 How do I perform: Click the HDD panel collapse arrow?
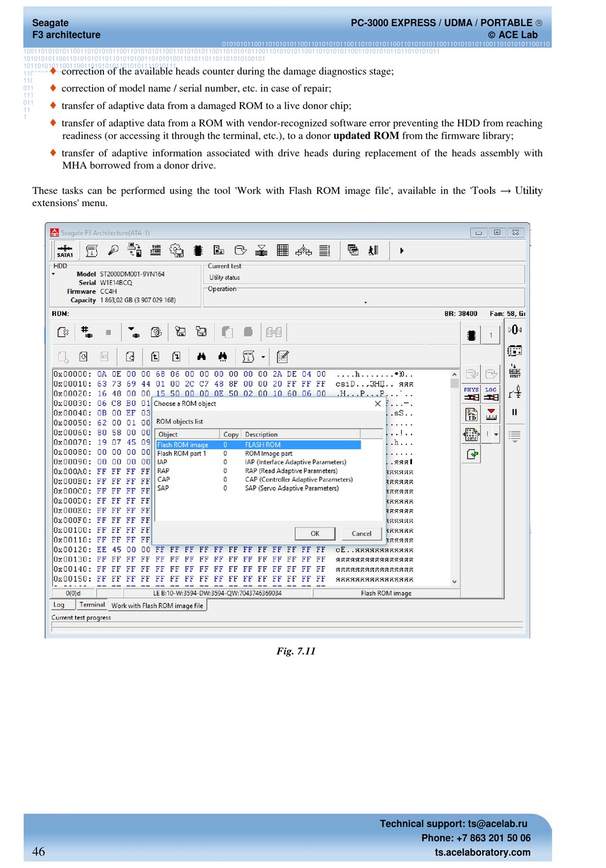[x=54, y=274]
